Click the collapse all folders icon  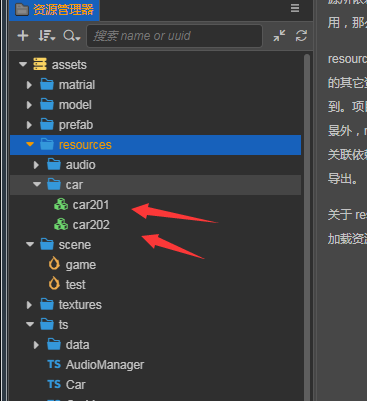(x=279, y=36)
